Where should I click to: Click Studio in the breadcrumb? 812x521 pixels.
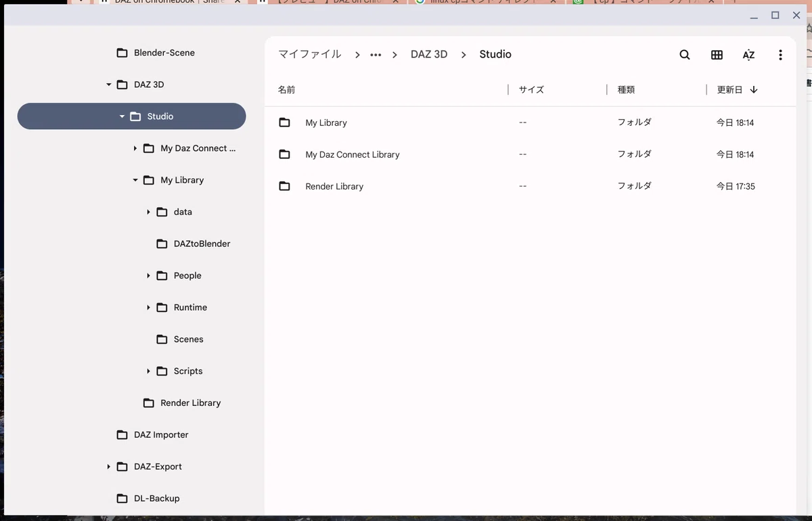click(x=495, y=54)
